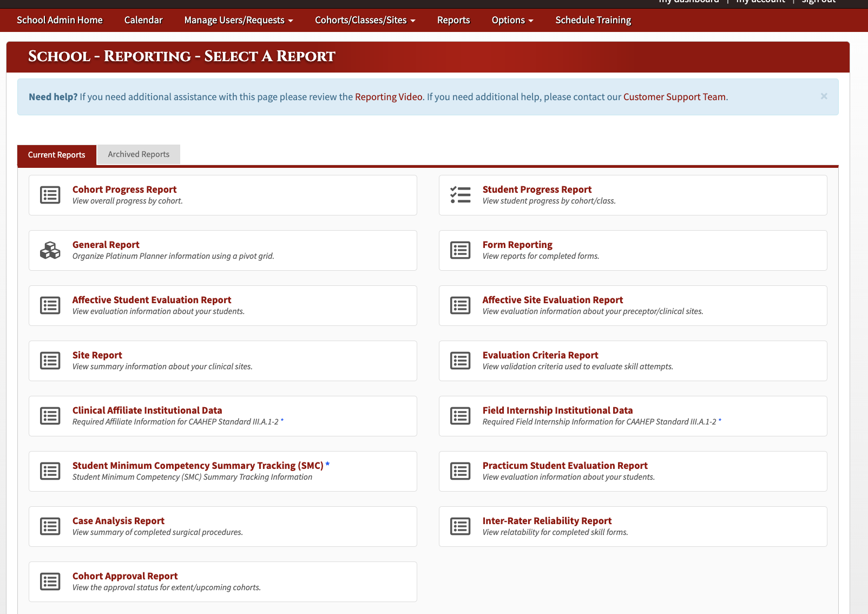Viewport: 868px width, 614px height.
Task: Click the Site Report list icon
Action: (50, 361)
